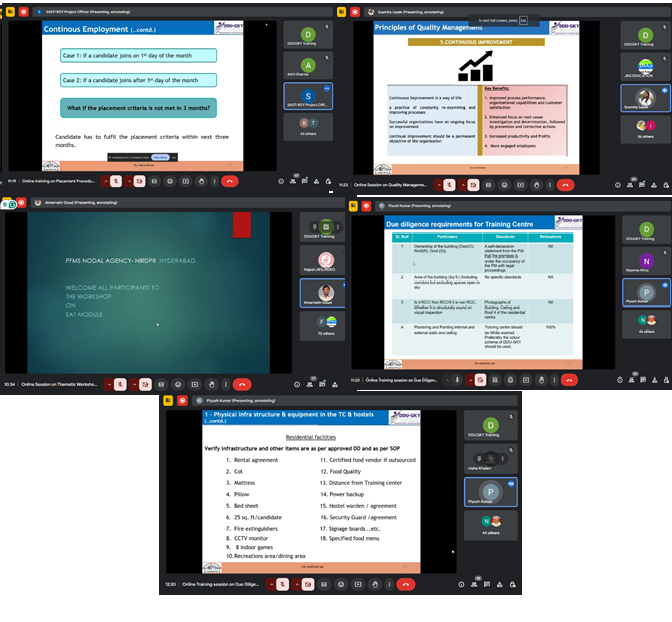
Task: Open audio options chevron in Thematic Workshop meeting
Action: (x=110, y=384)
